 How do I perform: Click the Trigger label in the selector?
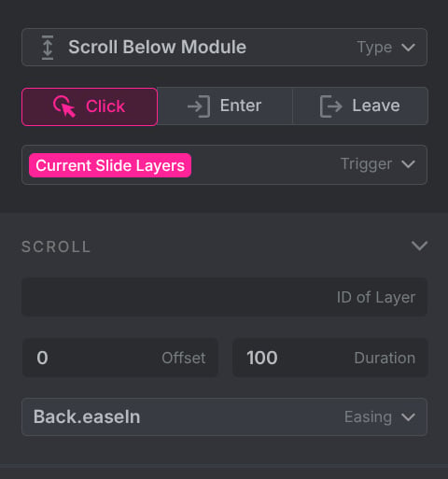(366, 164)
